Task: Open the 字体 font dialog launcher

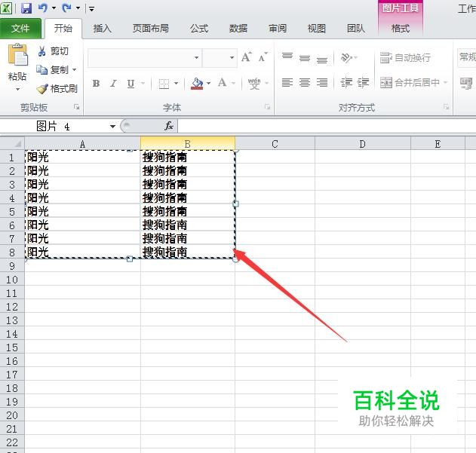Action: click(267, 107)
